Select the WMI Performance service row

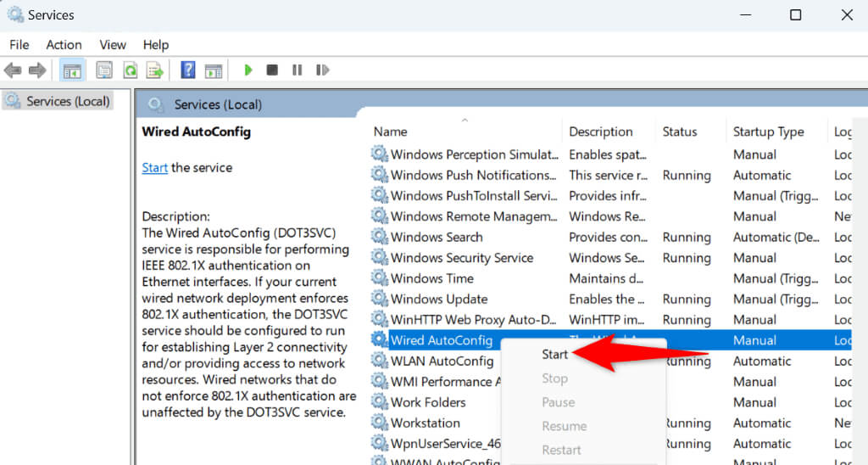pos(610,381)
